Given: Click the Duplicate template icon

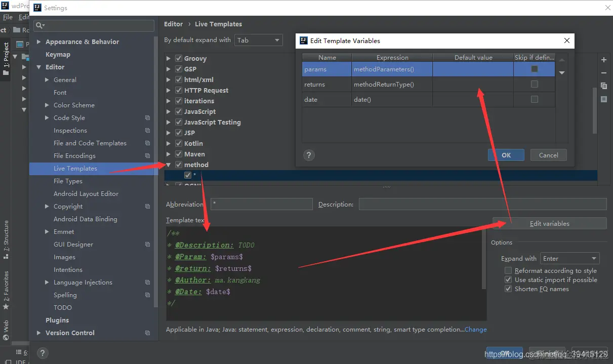Looking at the screenshot, I should point(604,86).
